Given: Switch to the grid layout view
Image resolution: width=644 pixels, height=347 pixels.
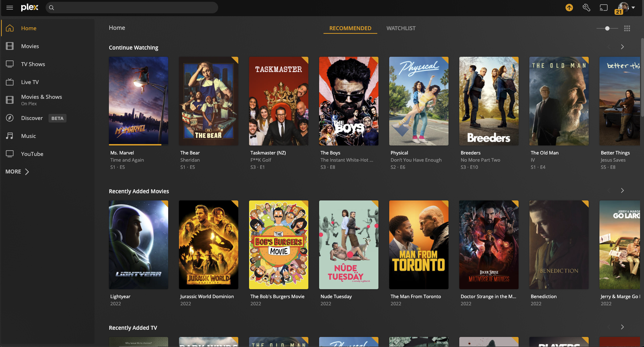Looking at the screenshot, I should (627, 28).
